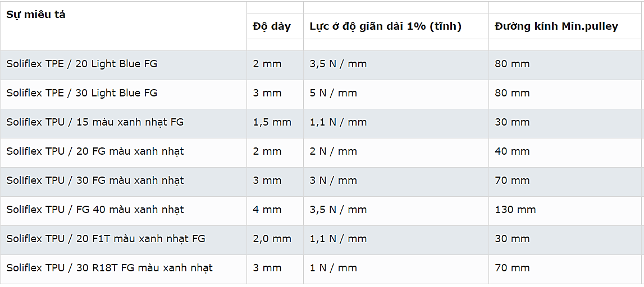
Task: Click the '1 N / mm' force cell
Action: [333, 268]
